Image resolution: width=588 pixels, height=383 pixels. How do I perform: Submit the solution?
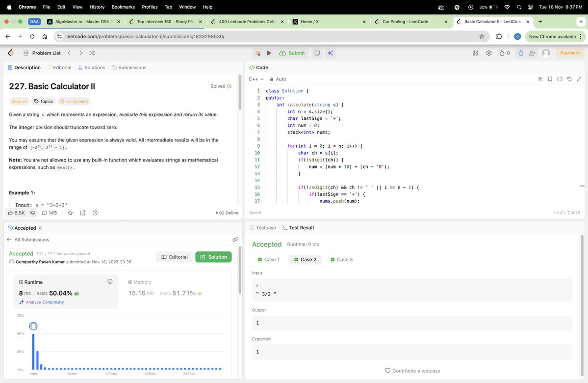(x=292, y=53)
